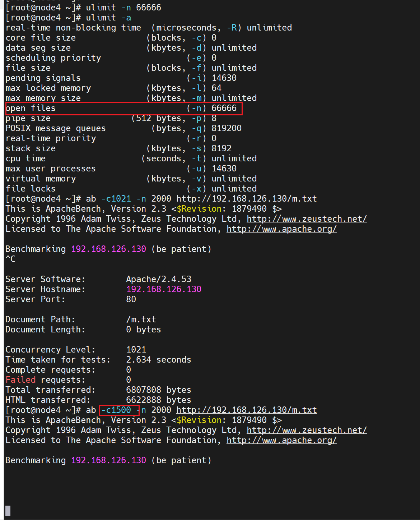Click the ulimit -a command text
This screenshot has width=420, height=520.
coord(108,18)
